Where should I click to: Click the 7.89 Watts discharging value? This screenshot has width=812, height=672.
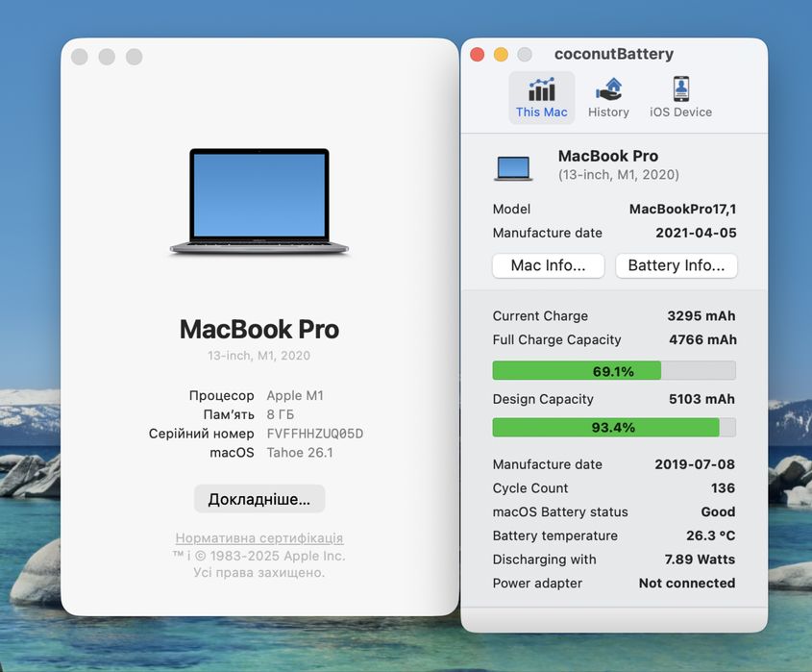click(700, 560)
